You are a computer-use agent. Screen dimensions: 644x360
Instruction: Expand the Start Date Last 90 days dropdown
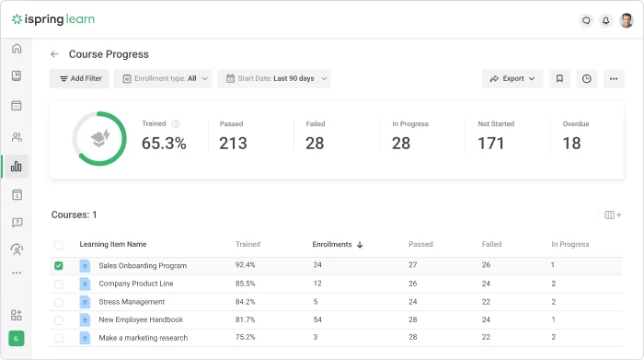pyautogui.click(x=274, y=78)
